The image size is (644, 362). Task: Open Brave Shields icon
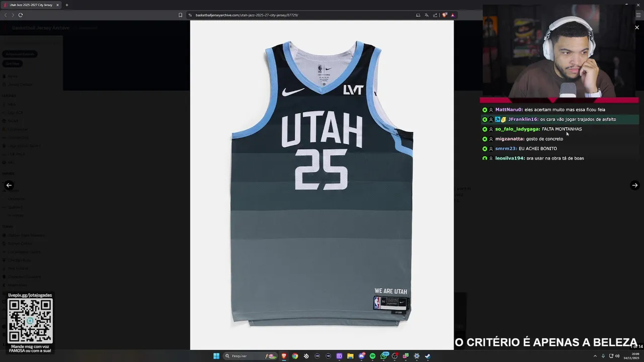pyautogui.click(x=444, y=15)
